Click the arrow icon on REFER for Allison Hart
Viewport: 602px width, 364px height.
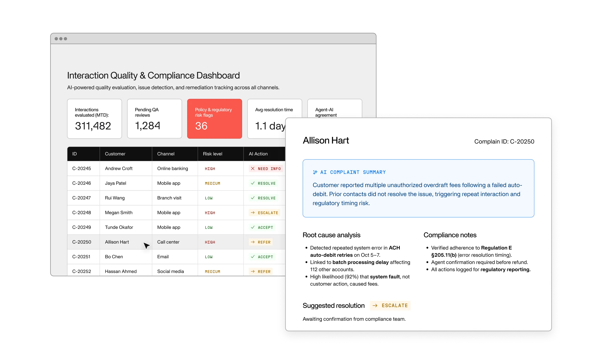pyautogui.click(x=253, y=242)
